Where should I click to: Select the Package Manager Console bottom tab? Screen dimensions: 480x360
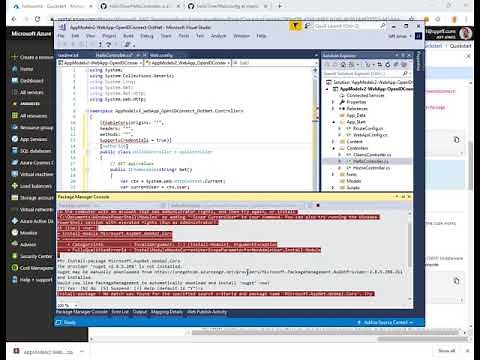[x=82, y=312]
